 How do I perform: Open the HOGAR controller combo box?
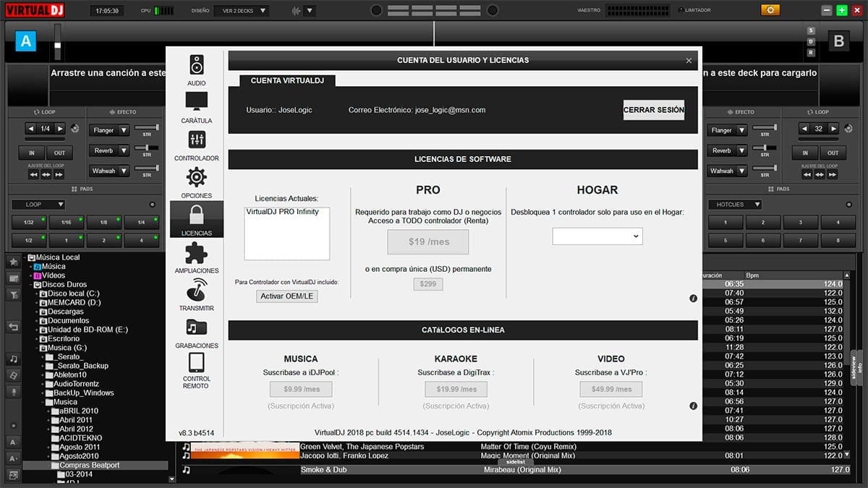pos(597,236)
